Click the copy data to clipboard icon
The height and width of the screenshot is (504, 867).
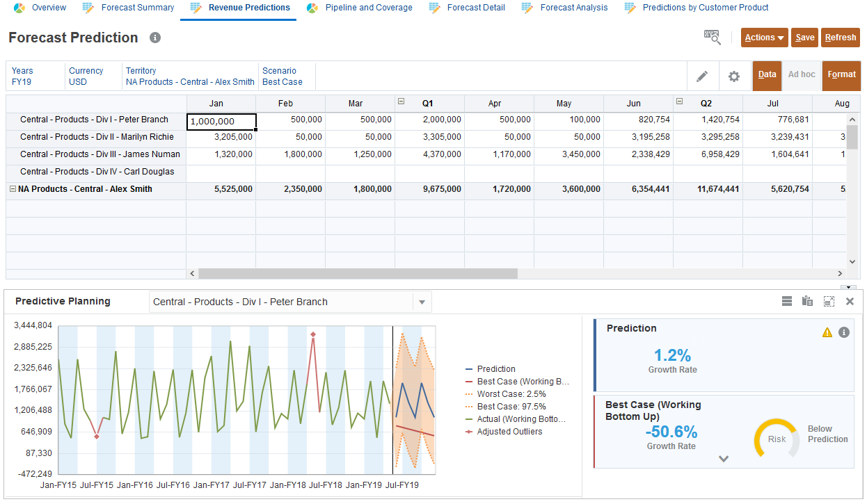[x=808, y=301]
